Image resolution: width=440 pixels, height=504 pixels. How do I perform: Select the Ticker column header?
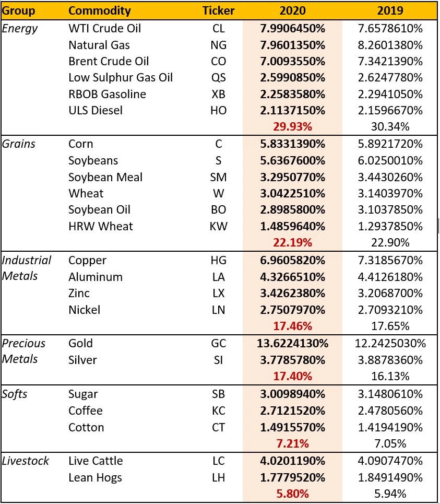pyautogui.click(x=219, y=10)
